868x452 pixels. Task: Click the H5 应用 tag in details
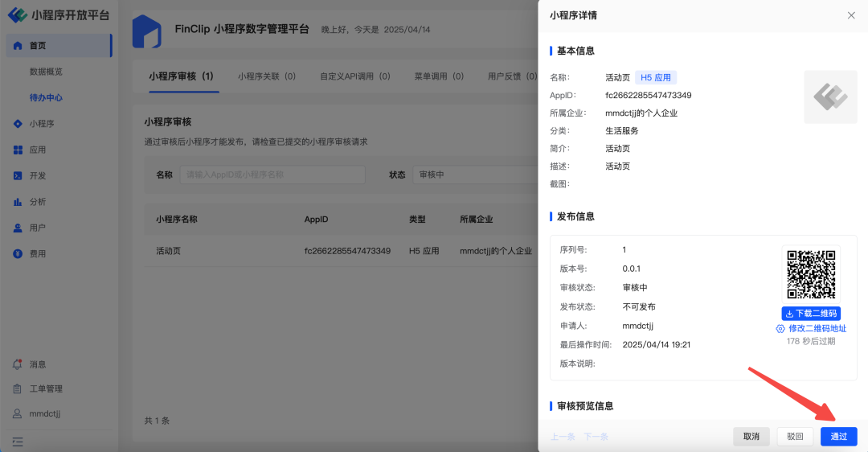tap(656, 77)
